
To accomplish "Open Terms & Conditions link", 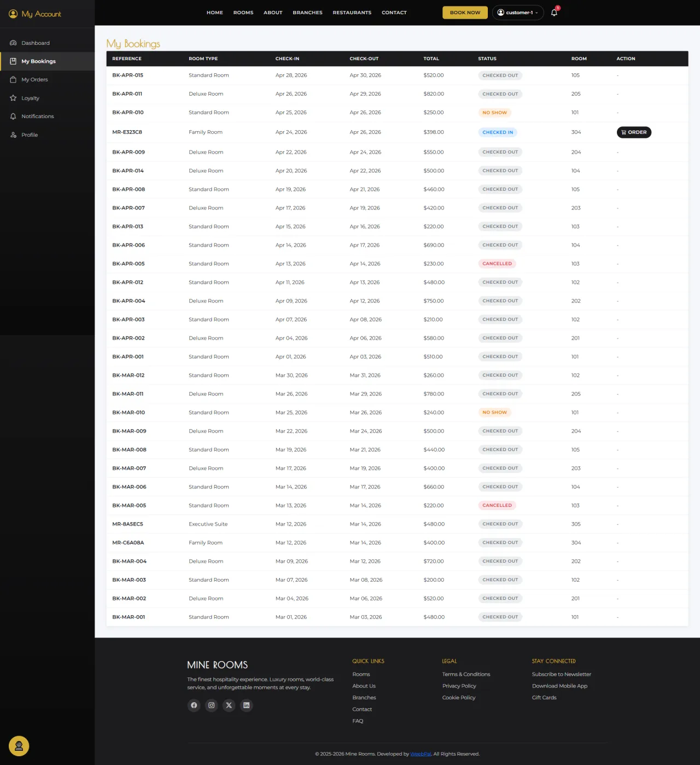I will click(x=466, y=674).
